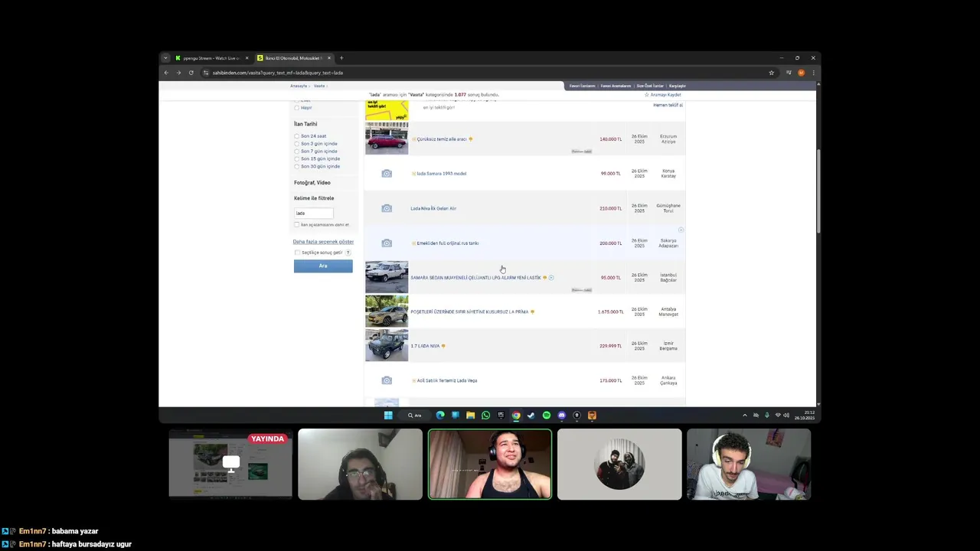Open the gold SUV thumbnail

click(x=387, y=311)
